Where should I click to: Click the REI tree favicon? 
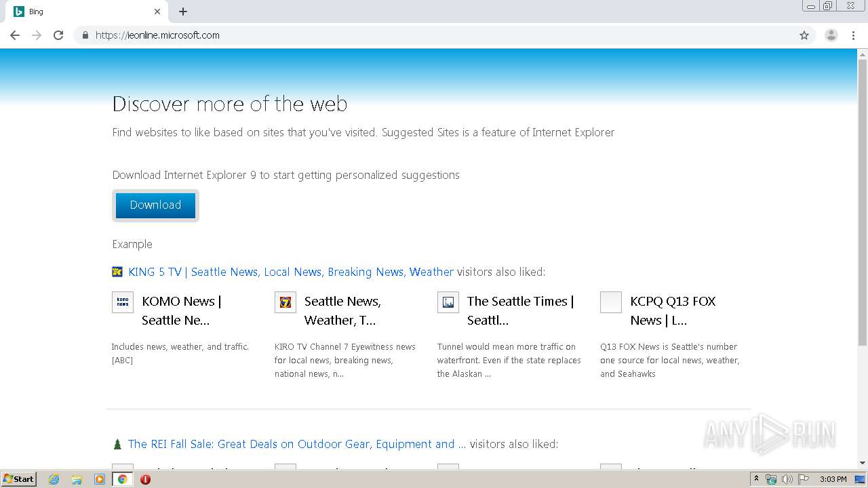click(x=117, y=444)
